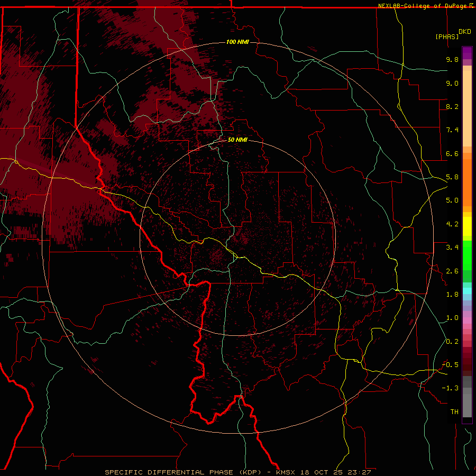Click the 9.0 value on the color scale
476x476 pixels.
tap(452, 83)
